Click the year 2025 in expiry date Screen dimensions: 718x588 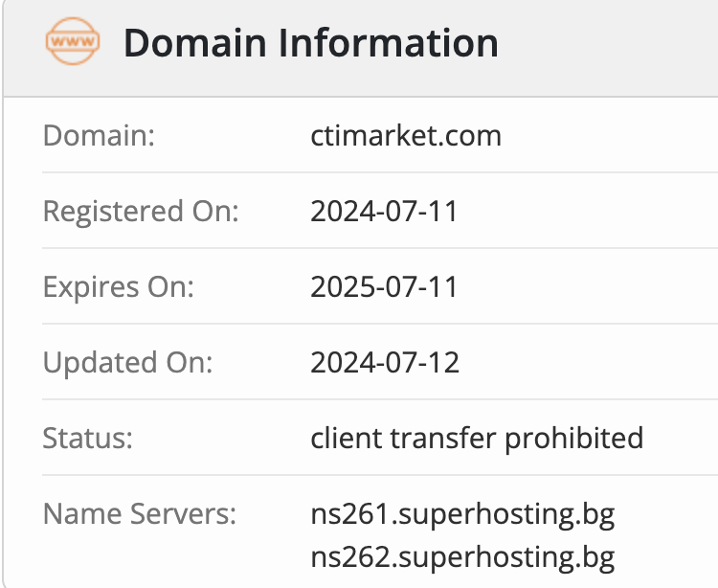pos(342,287)
